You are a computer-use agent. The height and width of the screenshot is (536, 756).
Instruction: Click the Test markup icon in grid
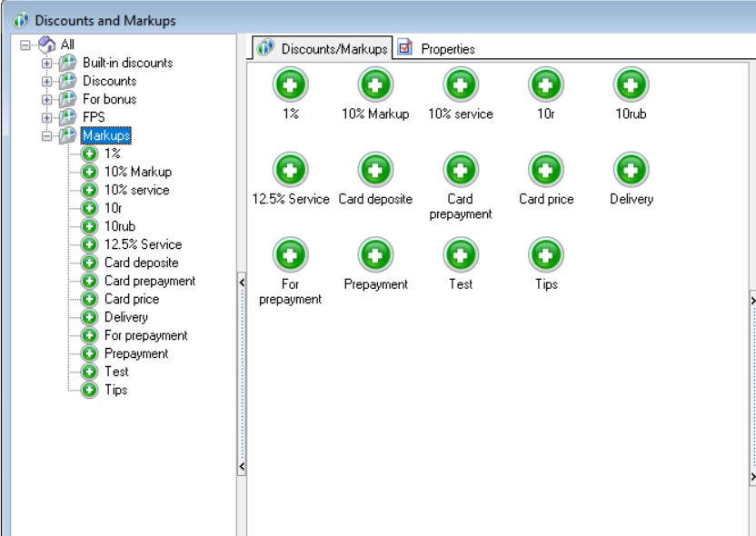point(460,254)
